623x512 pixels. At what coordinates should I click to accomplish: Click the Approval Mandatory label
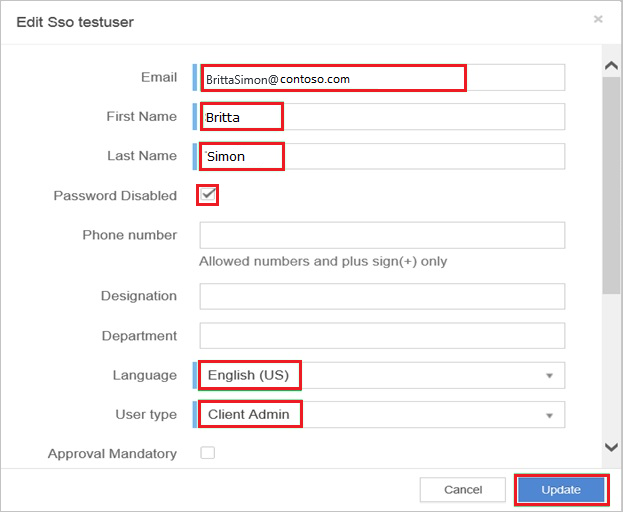[112, 454]
